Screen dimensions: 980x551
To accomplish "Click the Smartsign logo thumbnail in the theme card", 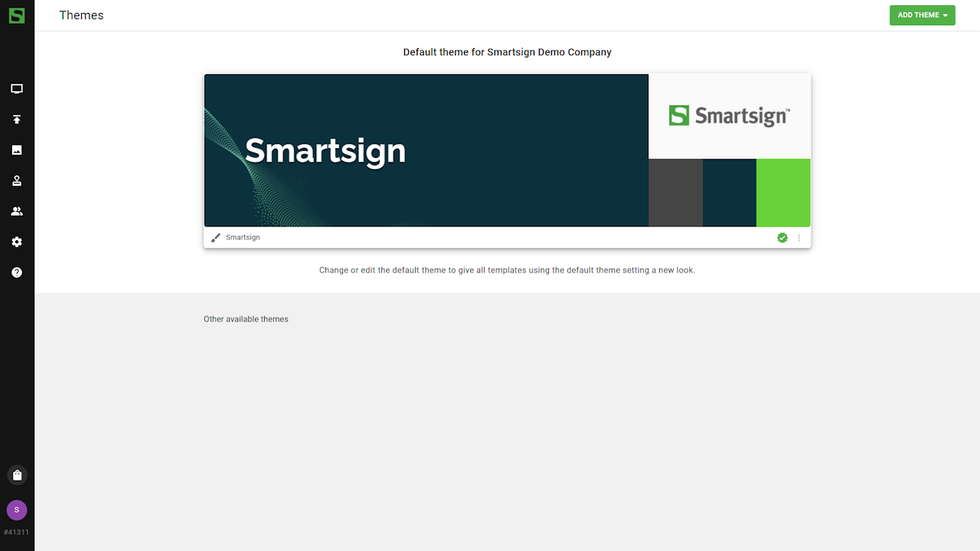I will [x=730, y=116].
